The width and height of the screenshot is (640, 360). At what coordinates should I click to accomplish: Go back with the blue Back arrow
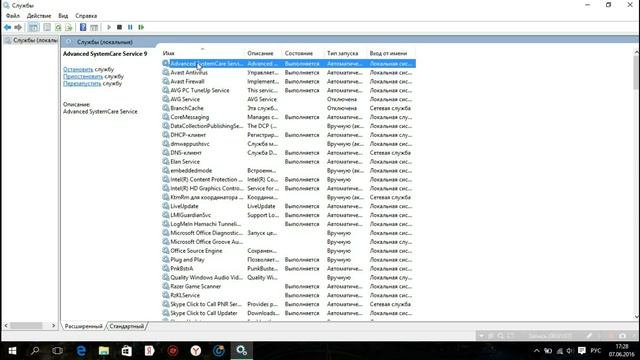pos(7,27)
